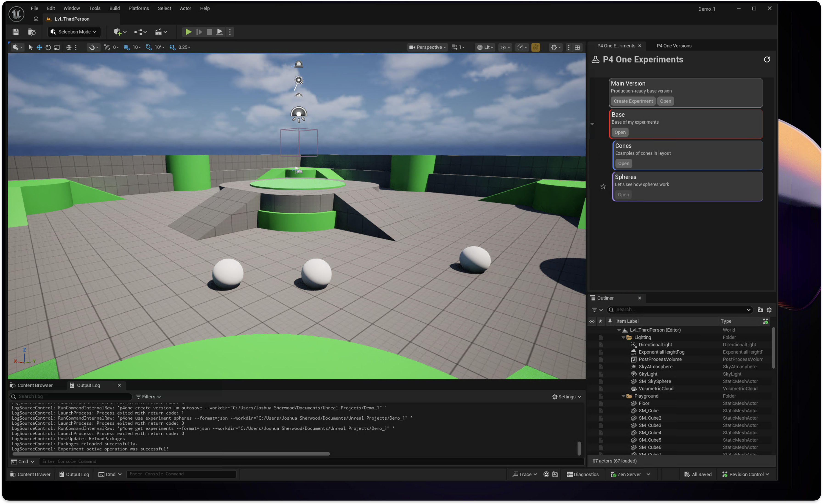Open the viewport Show eye dropdown

505,47
